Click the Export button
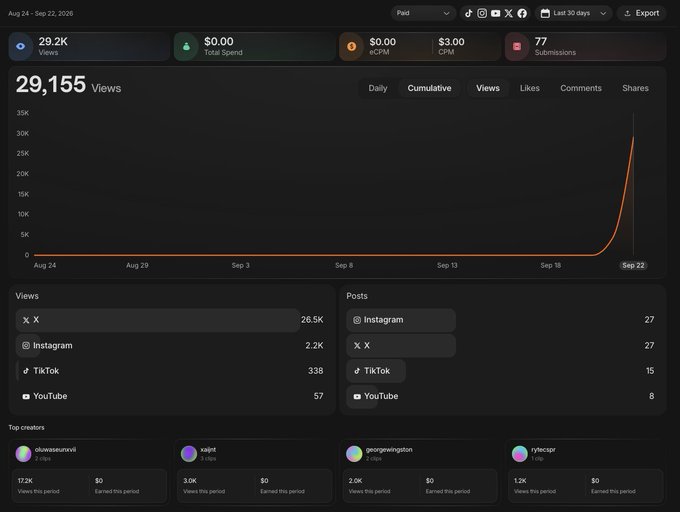Image resolution: width=680 pixels, height=512 pixels. click(642, 13)
